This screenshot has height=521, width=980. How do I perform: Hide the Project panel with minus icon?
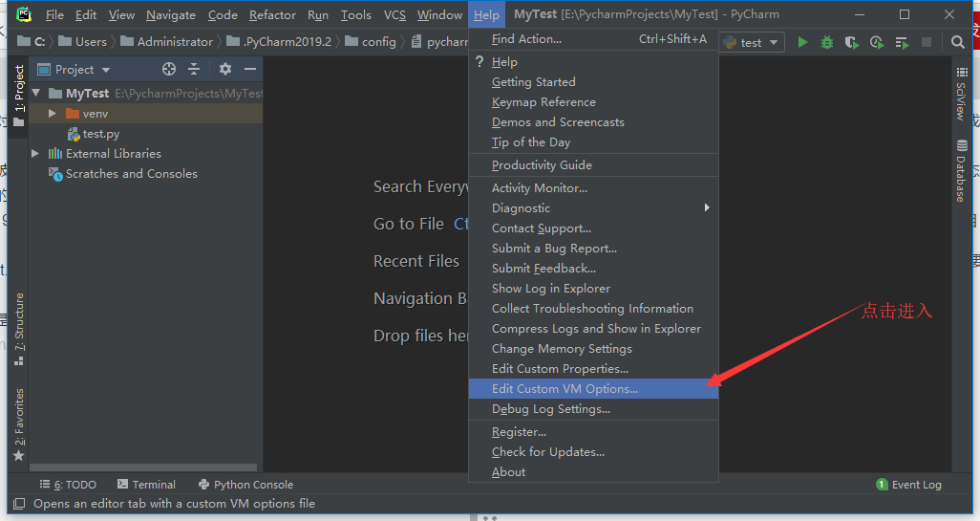click(x=250, y=69)
